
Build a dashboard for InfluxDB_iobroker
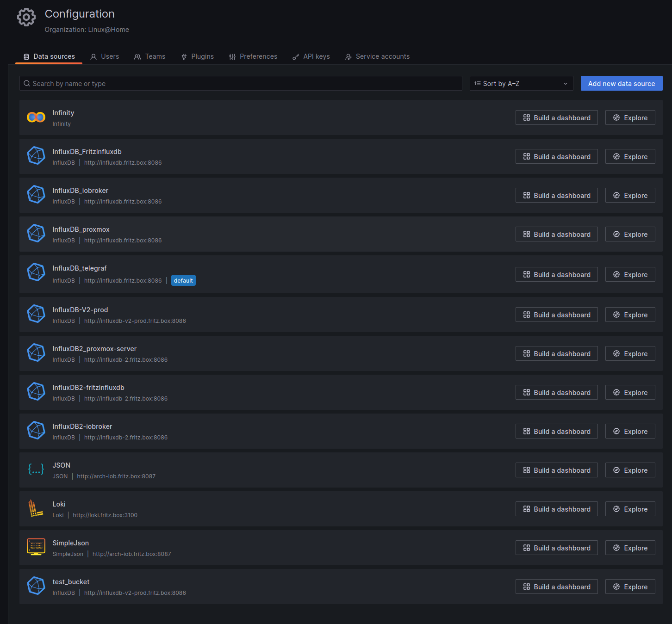[x=557, y=195]
